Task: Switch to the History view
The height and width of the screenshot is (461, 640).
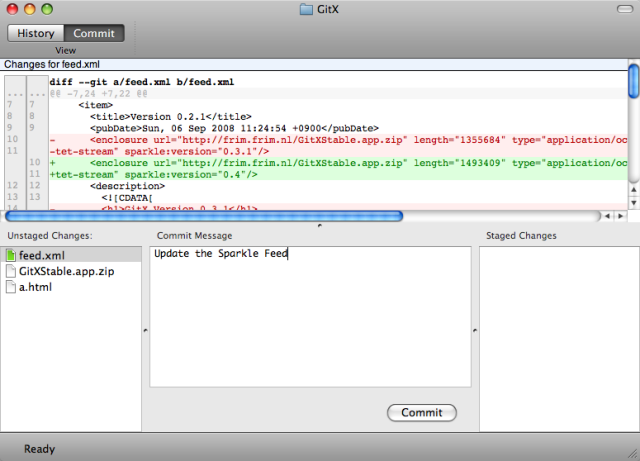Action: pyautogui.click(x=36, y=33)
